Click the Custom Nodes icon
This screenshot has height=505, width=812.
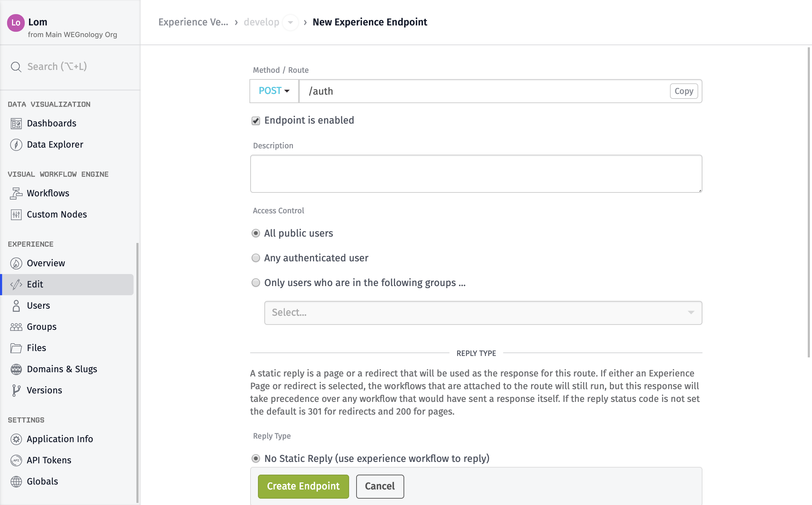point(16,214)
